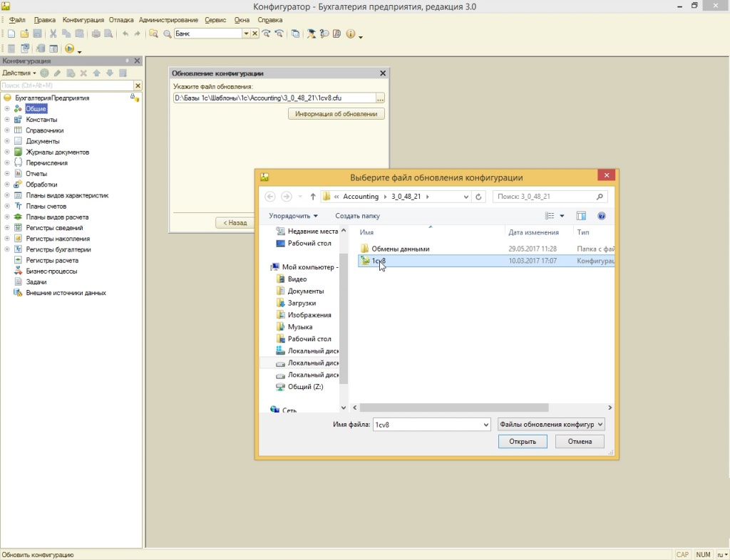The height and width of the screenshot is (560, 730).
Task: Open the Действия dropdown menu
Action: pyautogui.click(x=19, y=73)
